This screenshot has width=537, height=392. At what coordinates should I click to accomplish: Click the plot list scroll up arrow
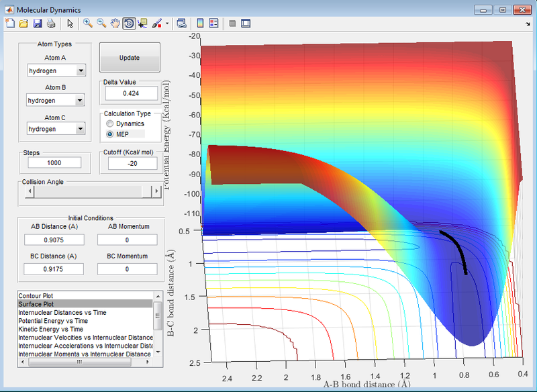[158, 296]
